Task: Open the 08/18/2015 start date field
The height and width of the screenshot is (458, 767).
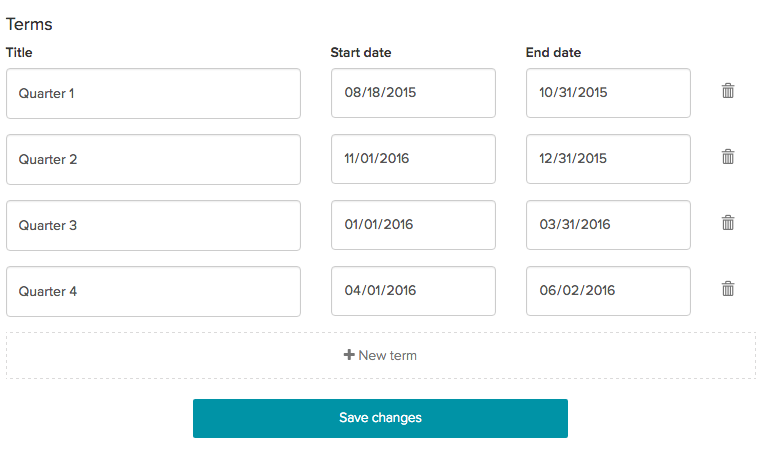Action: [x=413, y=93]
